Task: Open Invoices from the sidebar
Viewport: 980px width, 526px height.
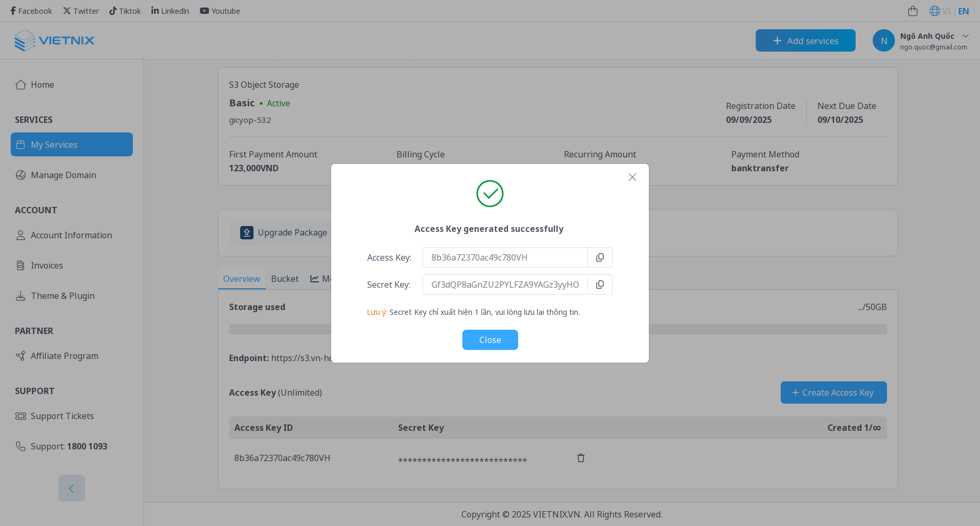Action: point(47,265)
